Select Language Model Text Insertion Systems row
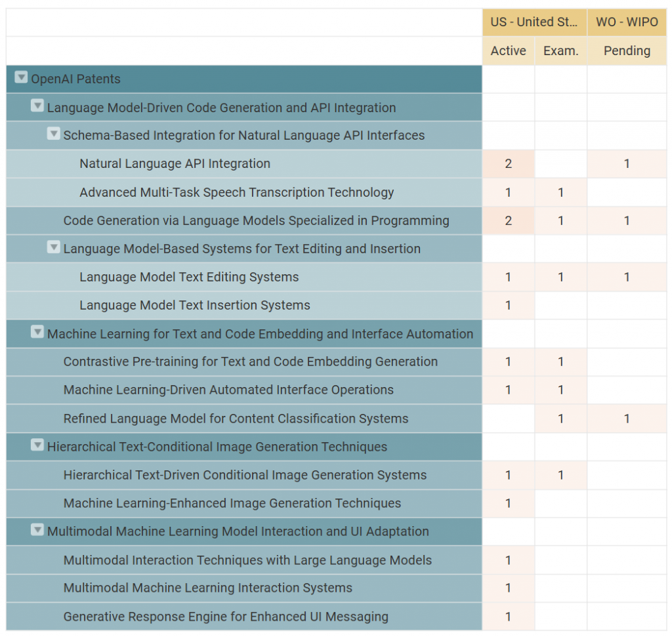Image resolution: width=672 pixels, height=637 pixels. (244, 306)
